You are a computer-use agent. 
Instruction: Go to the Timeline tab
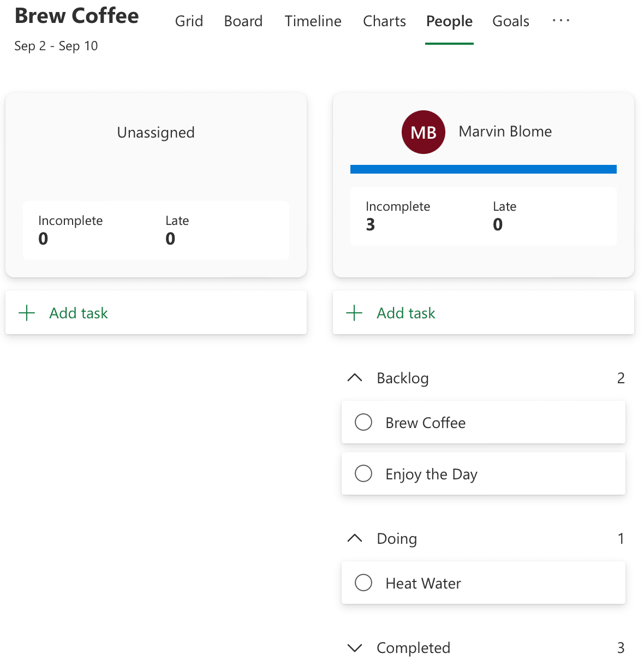point(313,21)
